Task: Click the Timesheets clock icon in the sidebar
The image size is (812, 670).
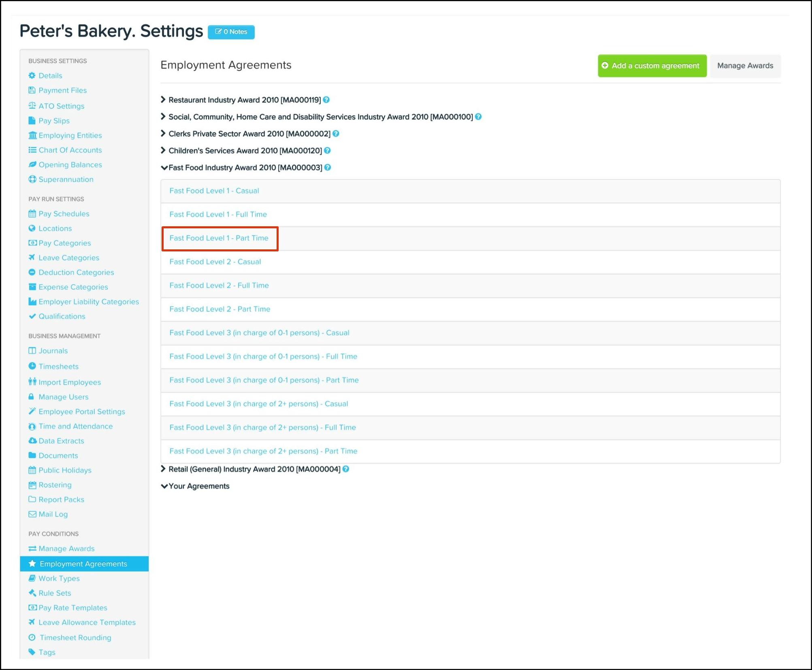Action: pyautogui.click(x=32, y=366)
